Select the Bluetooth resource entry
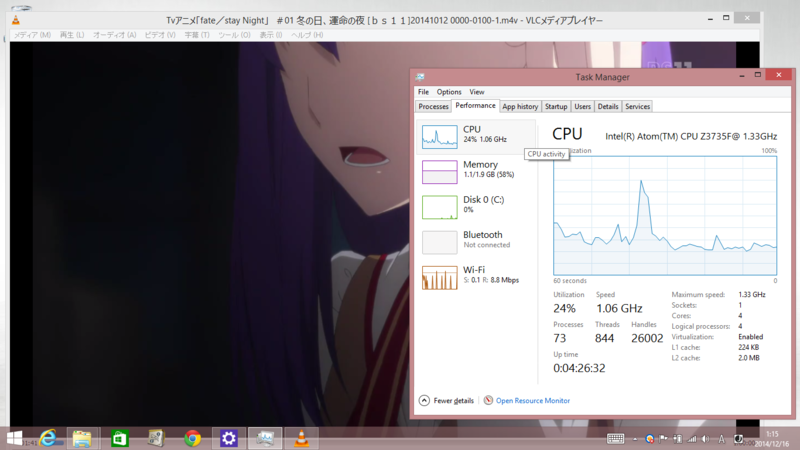This screenshot has width=800, height=450. click(476, 241)
